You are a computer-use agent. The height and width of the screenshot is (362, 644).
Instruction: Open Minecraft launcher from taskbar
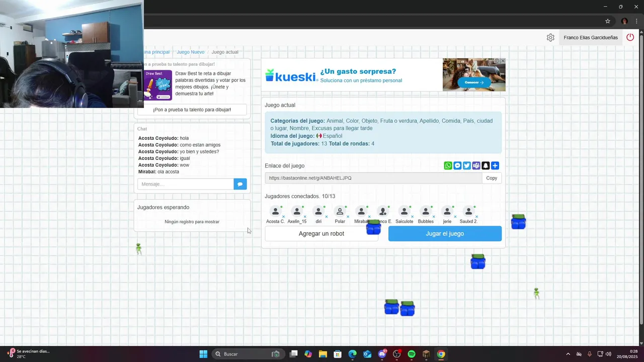[x=426, y=354]
